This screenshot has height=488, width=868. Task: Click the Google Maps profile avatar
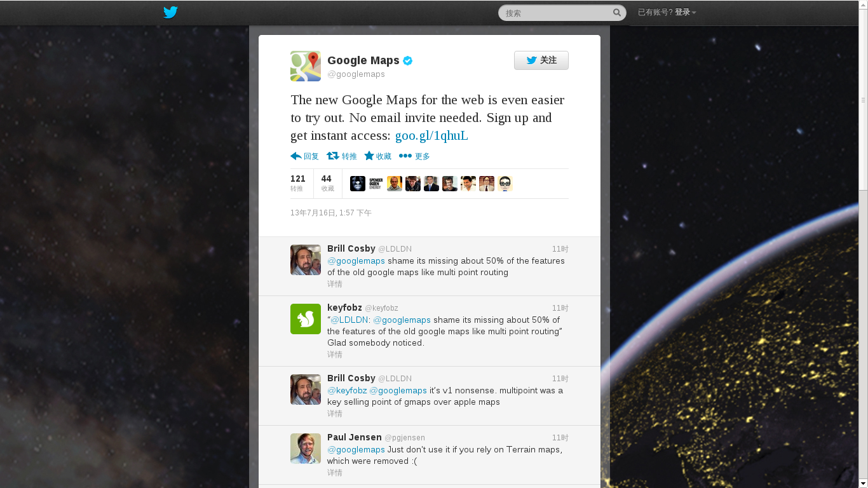(306, 65)
